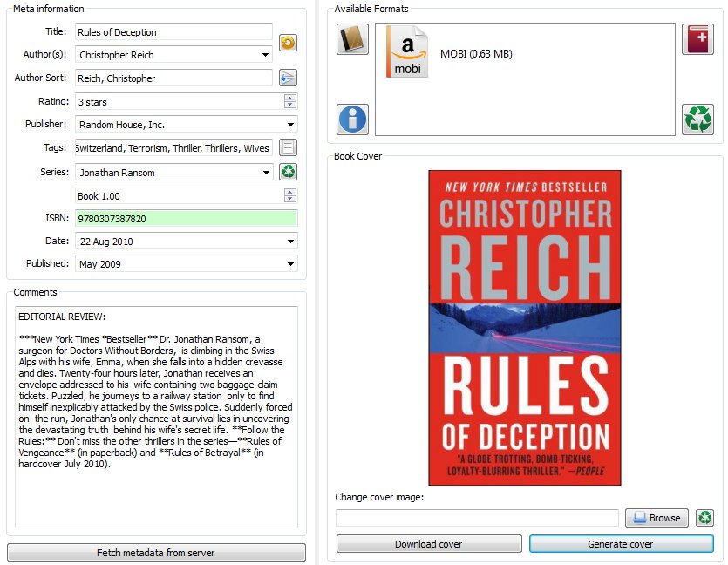Click into the Title field
The height and width of the screenshot is (565, 728).
point(173,32)
